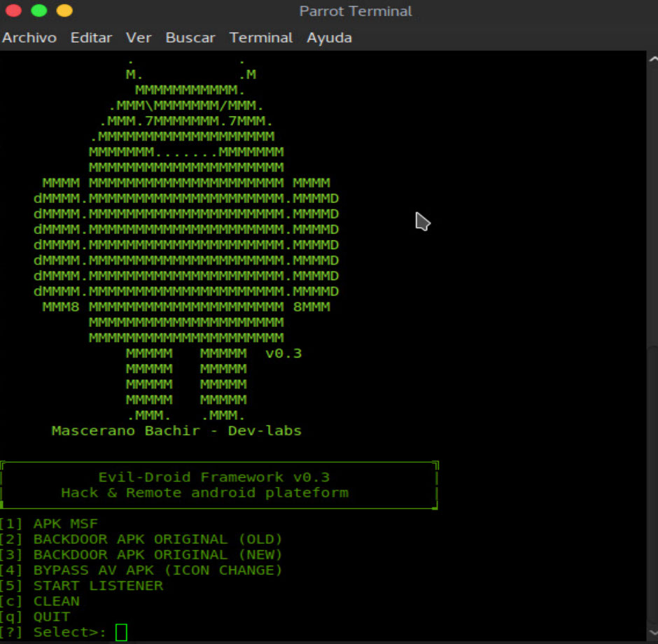
Task: Click the 'Evil-Droid Framework v0.3' banner text
Action: click(214, 477)
